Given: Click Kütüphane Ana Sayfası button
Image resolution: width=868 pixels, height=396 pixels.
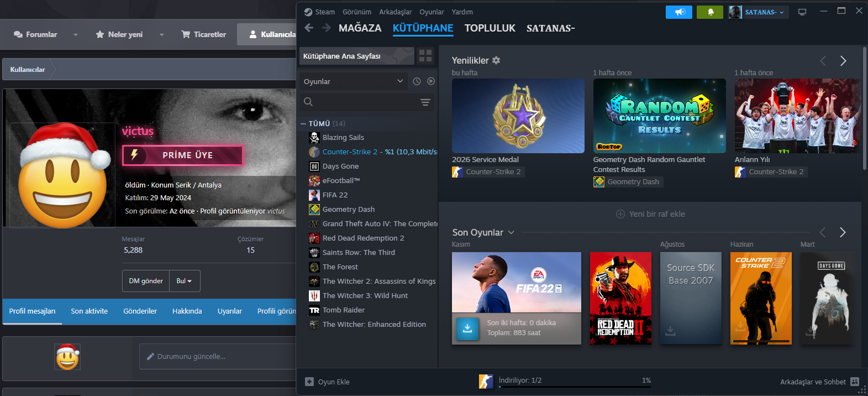Looking at the screenshot, I should [356, 56].
